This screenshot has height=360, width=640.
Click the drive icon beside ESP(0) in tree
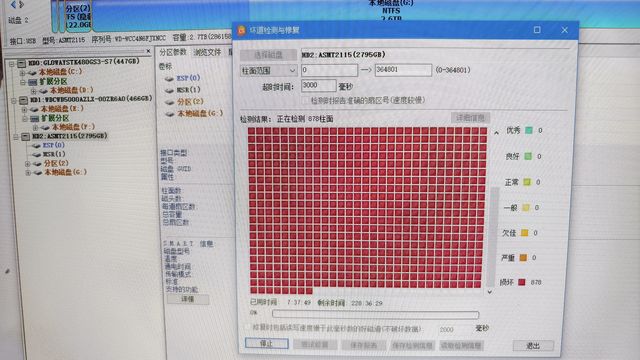[x=36, y=146]
